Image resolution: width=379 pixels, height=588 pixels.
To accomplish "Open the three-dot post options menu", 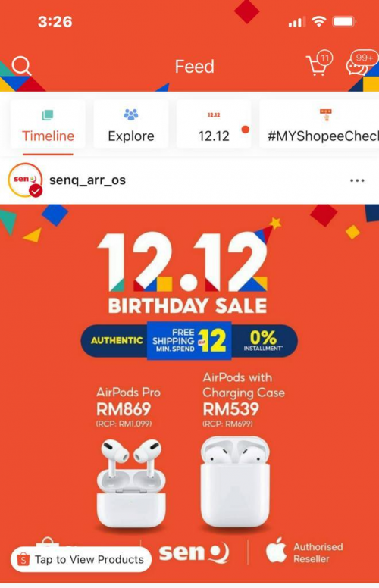I will pyautogui.click(x=357, y=180).
